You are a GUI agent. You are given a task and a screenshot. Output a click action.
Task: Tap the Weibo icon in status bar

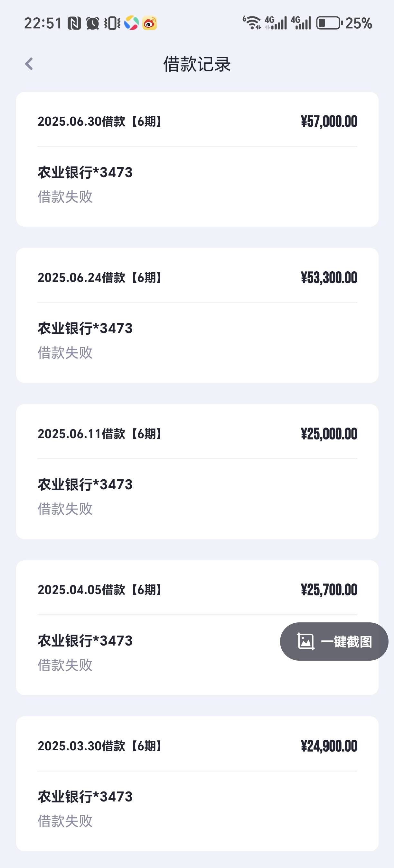[x=149, y=23]
